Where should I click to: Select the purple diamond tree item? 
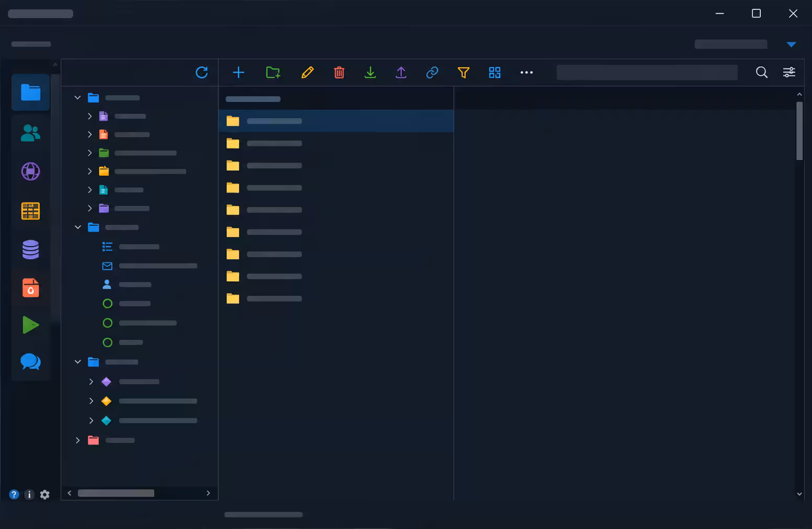130,382
